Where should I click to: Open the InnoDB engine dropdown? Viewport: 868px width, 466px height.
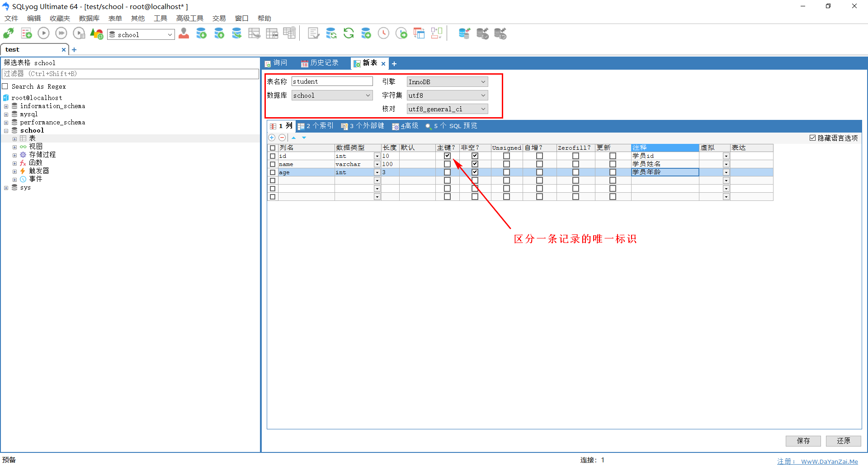pyautogui.click(x=483, y=82)
